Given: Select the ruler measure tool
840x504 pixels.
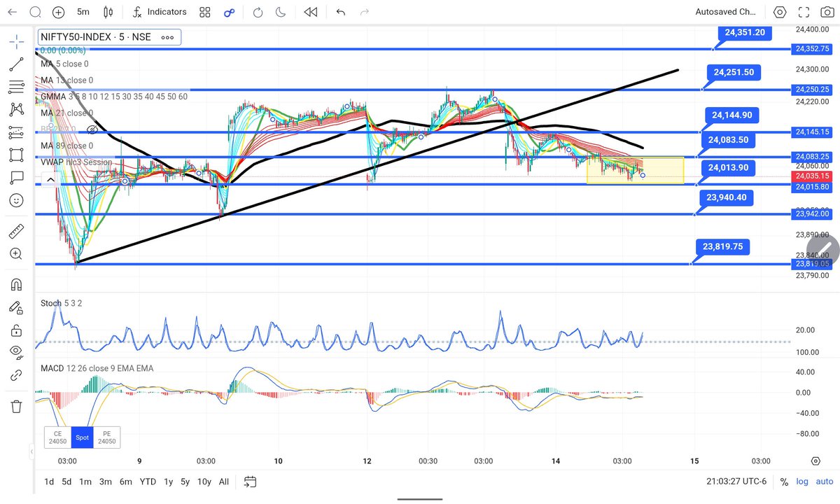Looking at the screenshot, I should point(16,230).
